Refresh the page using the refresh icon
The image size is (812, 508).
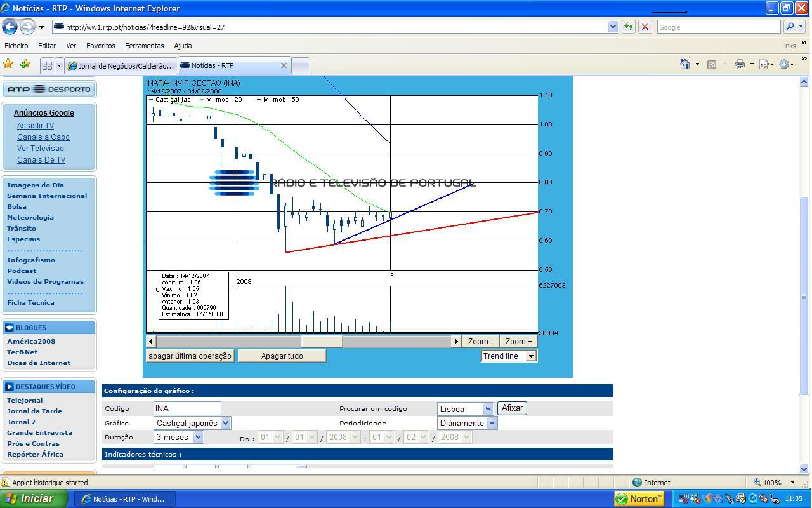pos(628,27)
